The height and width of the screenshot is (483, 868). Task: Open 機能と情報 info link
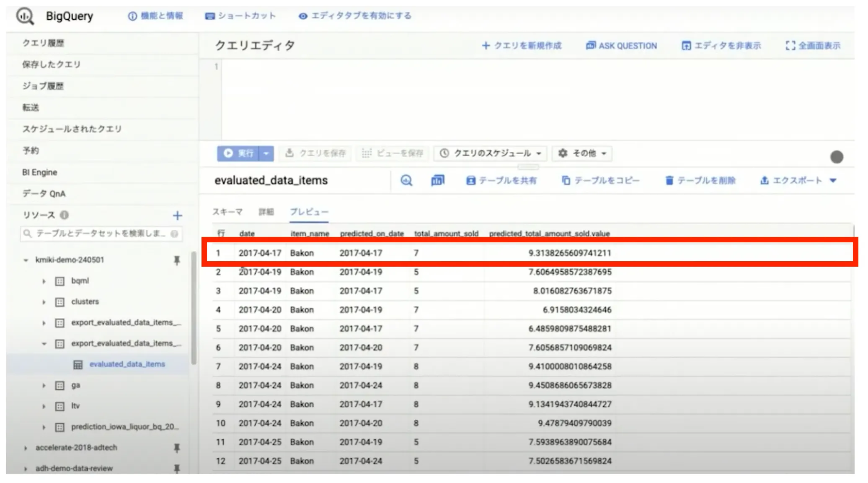coord(156,16)
